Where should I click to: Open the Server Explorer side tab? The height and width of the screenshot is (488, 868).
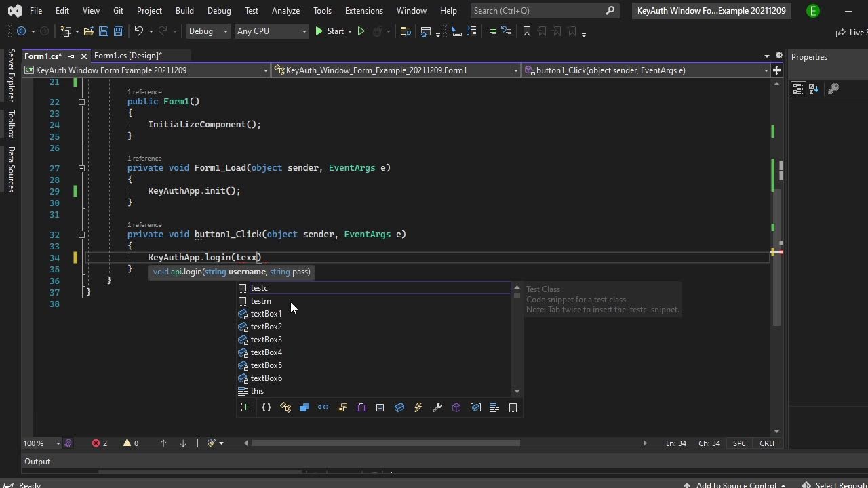point(11,76)
